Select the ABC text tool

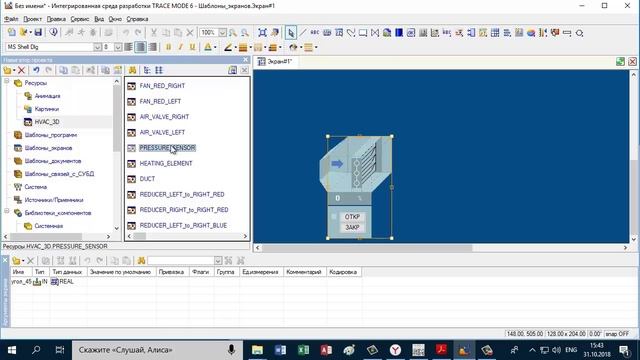point(315,33)
